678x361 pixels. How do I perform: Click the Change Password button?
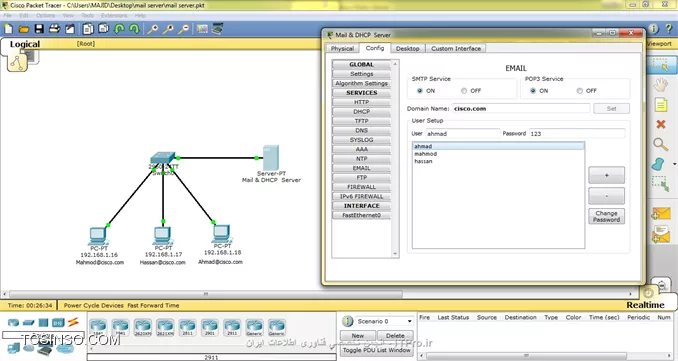coord(606,216)
